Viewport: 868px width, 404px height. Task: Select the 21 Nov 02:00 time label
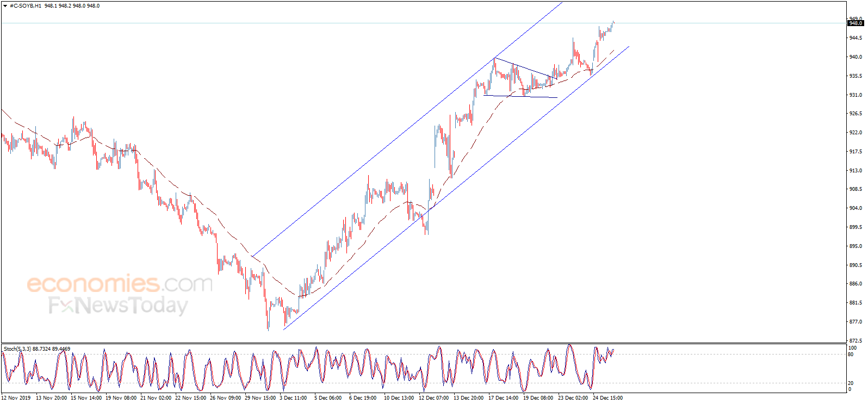click(156, 398)
